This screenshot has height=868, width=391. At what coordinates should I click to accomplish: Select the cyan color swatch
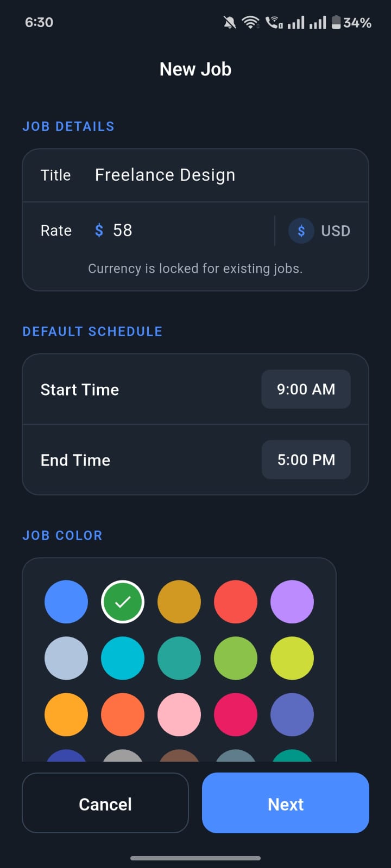[123, 658]
